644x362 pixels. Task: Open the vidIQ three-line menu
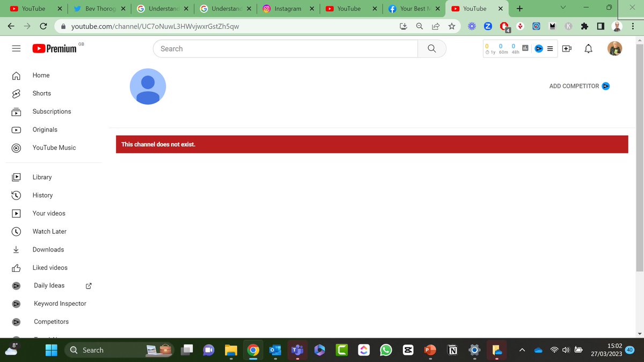[550, 48]
